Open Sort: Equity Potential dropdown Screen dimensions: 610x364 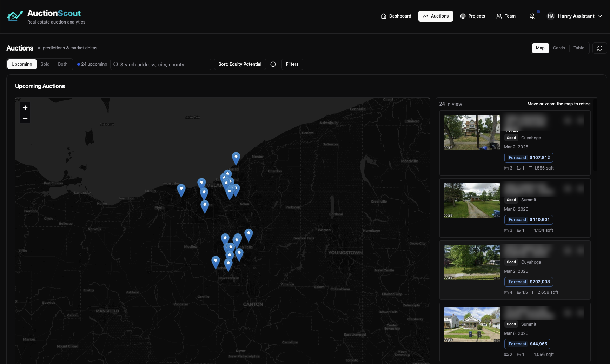240,64
